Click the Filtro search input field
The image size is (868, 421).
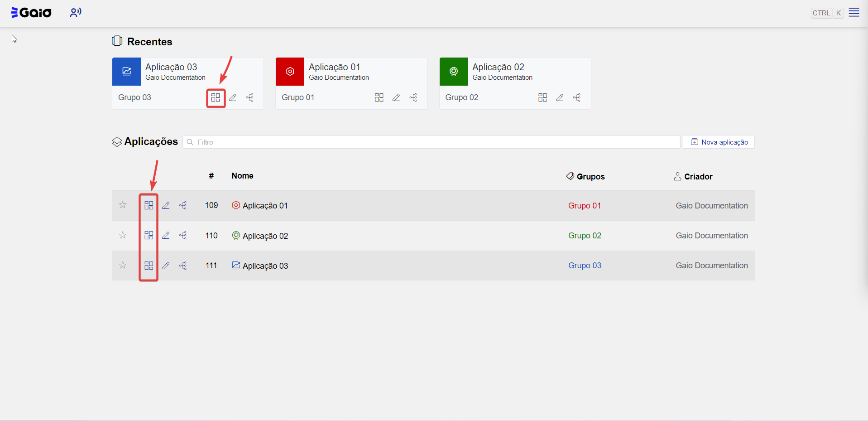[x=431, y=142]
